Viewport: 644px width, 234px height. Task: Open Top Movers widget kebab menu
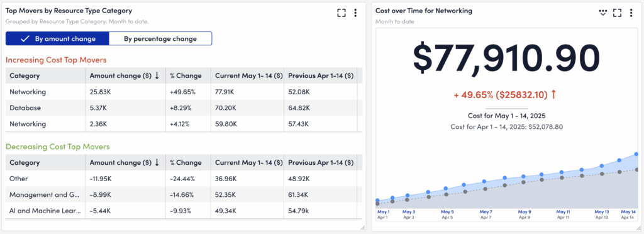click(355, 13)
